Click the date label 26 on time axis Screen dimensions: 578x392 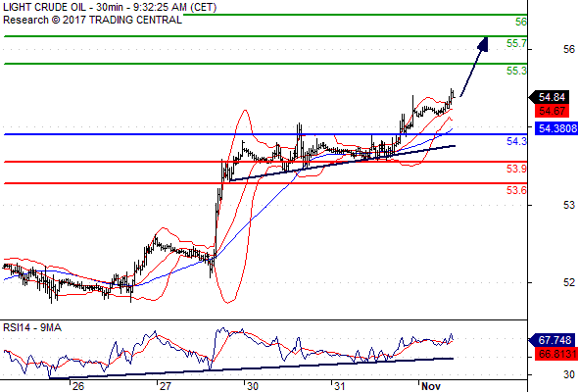tap(77, 386)
